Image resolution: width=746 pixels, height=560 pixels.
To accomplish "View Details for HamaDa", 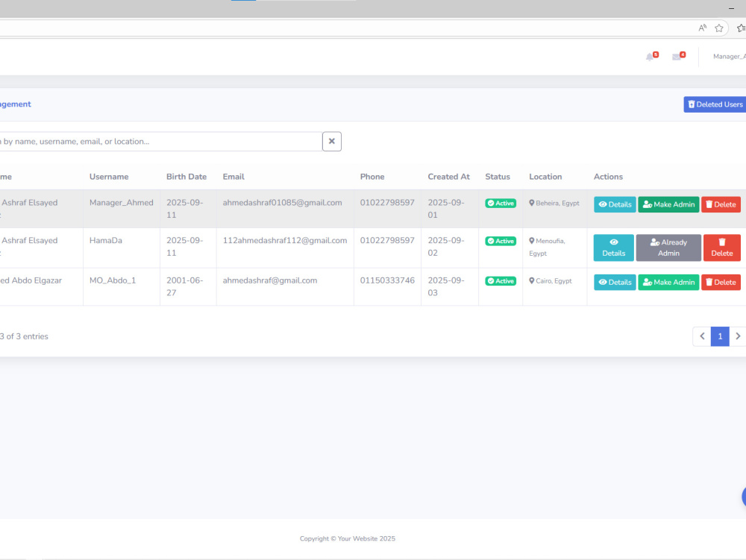I will coord(614,248).
